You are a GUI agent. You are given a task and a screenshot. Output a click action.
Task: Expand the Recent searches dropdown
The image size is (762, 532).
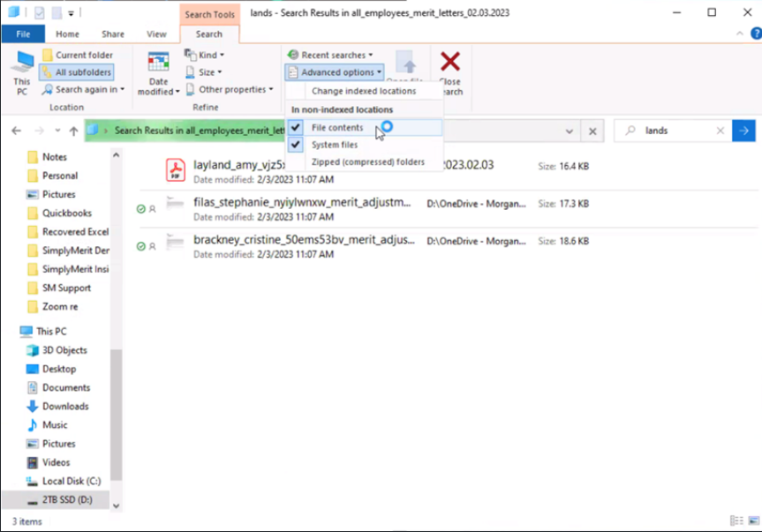332,55
